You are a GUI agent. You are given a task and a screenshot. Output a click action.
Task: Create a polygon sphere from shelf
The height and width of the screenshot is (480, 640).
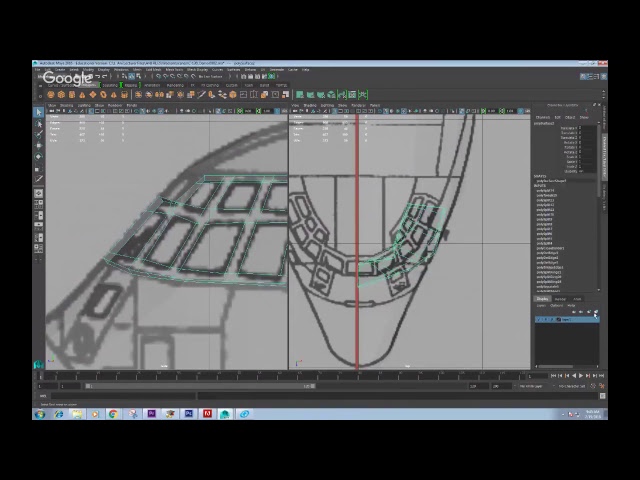(51, 95)
